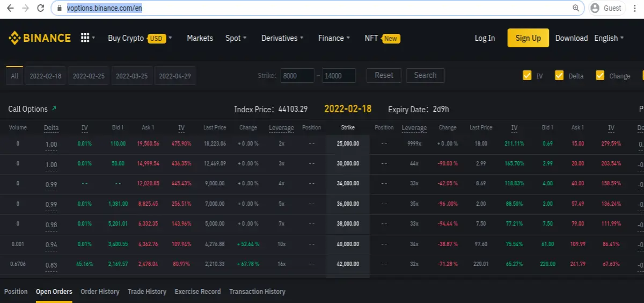Switch to the Transaction History tab

(257, 291)
